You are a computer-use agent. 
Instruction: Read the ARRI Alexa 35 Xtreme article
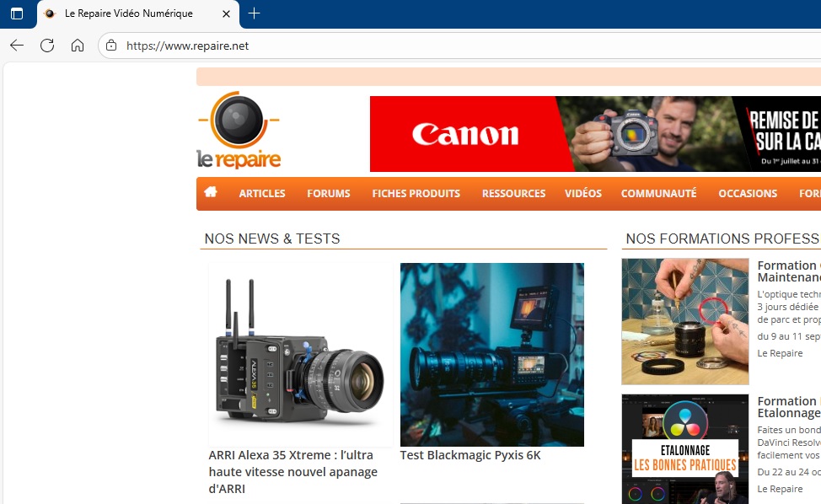click(293, 471)
